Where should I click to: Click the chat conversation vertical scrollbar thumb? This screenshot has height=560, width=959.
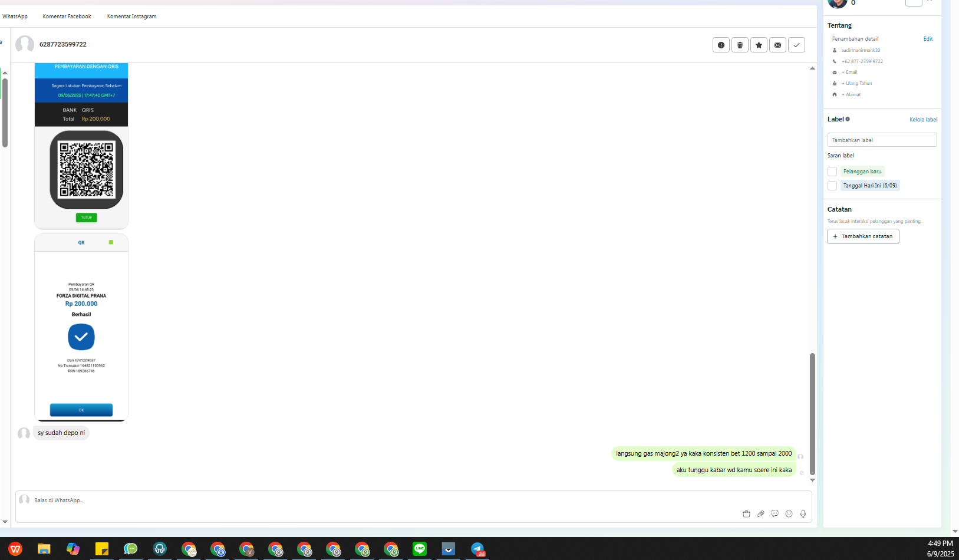[812, 413]
